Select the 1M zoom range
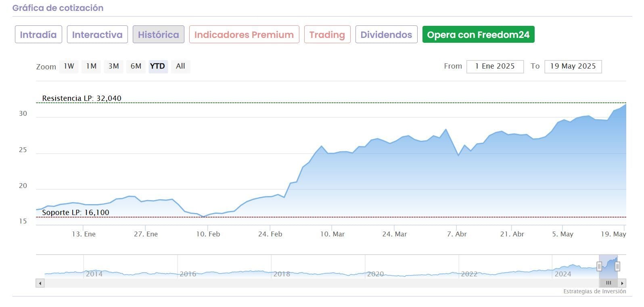This screenshot has width=644, height=307. [91, 66]
